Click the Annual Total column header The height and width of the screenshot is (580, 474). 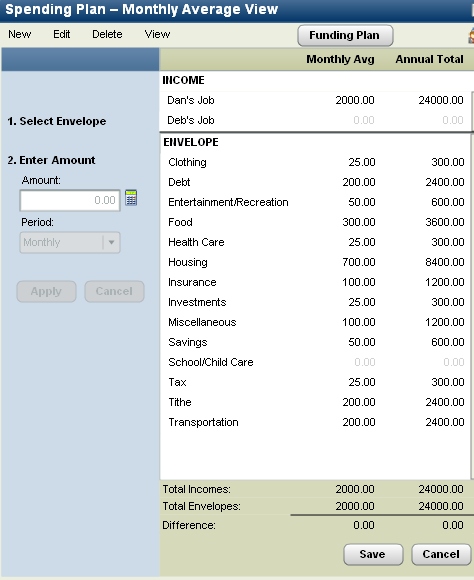click(x=429, y=59)
